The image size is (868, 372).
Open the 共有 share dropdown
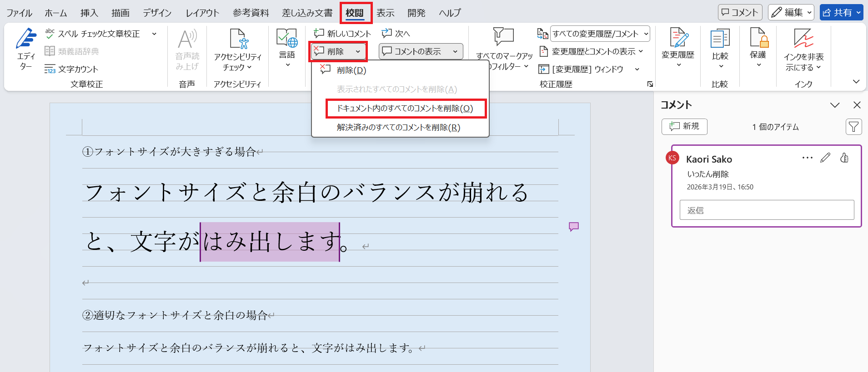(841, 12)
